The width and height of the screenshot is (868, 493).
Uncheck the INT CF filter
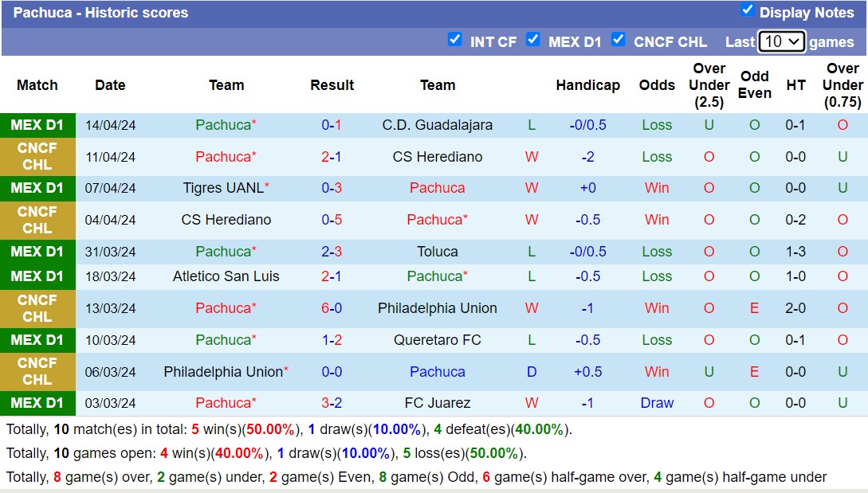[455, 40]
